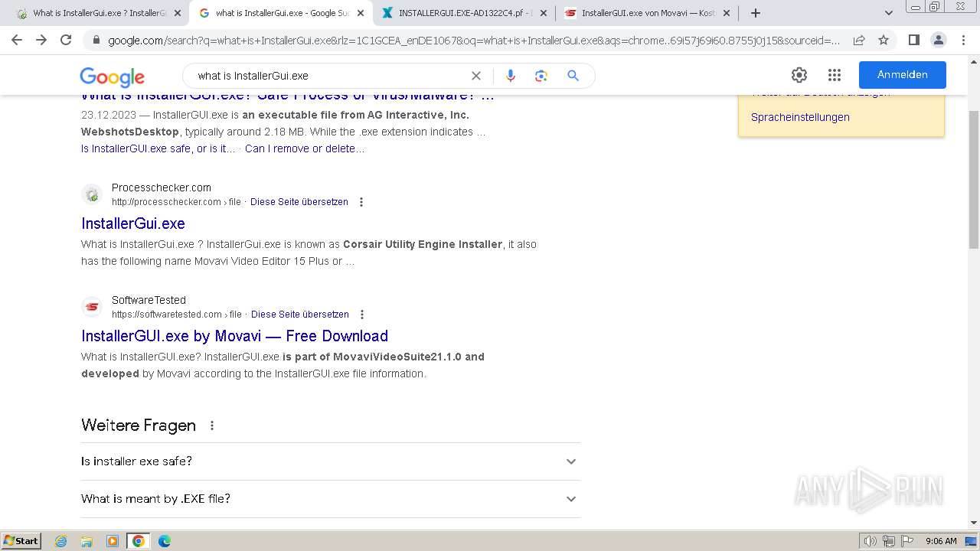Open the Start menu
This screenshot has width=980, height=551.
pos(21,541)
